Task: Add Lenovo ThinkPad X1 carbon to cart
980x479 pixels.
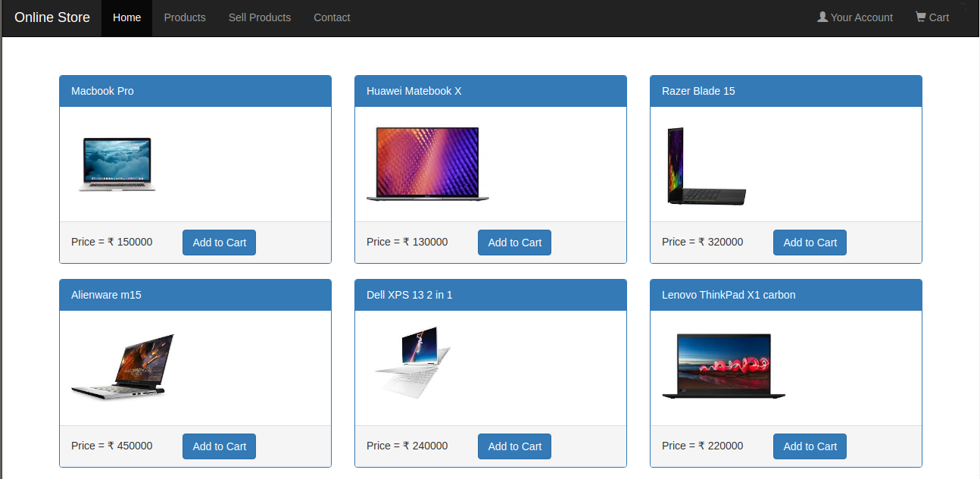Action: tap(810, 446)
